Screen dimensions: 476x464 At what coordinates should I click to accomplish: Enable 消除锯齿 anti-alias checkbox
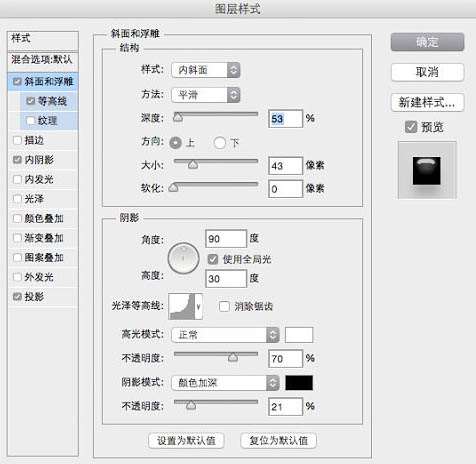[224, 306]
